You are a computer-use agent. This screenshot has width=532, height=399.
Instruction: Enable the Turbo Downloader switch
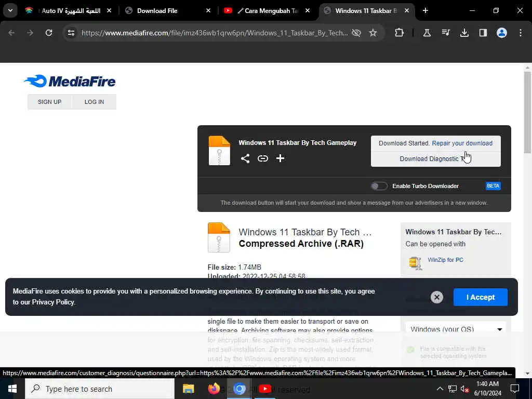(379, 186)
